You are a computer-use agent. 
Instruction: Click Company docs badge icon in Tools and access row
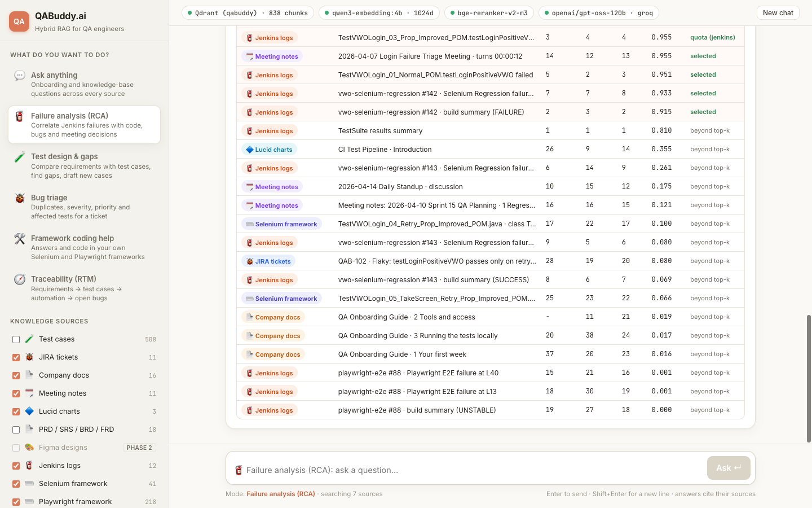[x=250, y=317]
